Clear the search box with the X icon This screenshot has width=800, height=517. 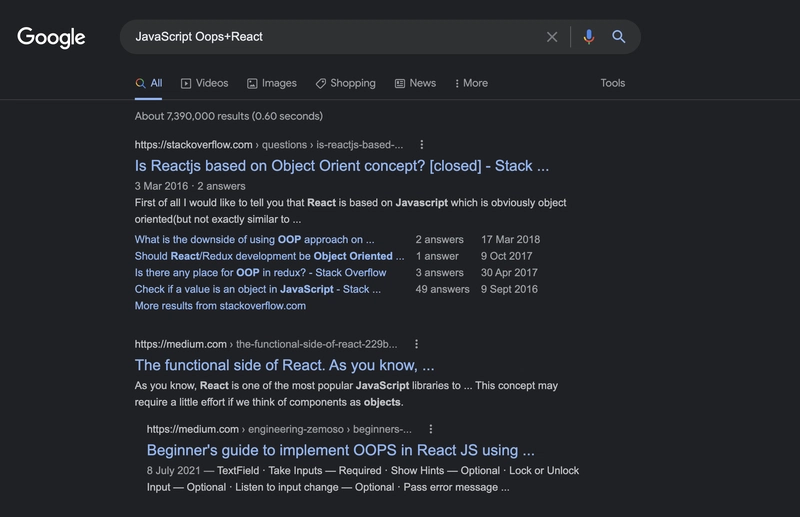(x=552, y=37)
